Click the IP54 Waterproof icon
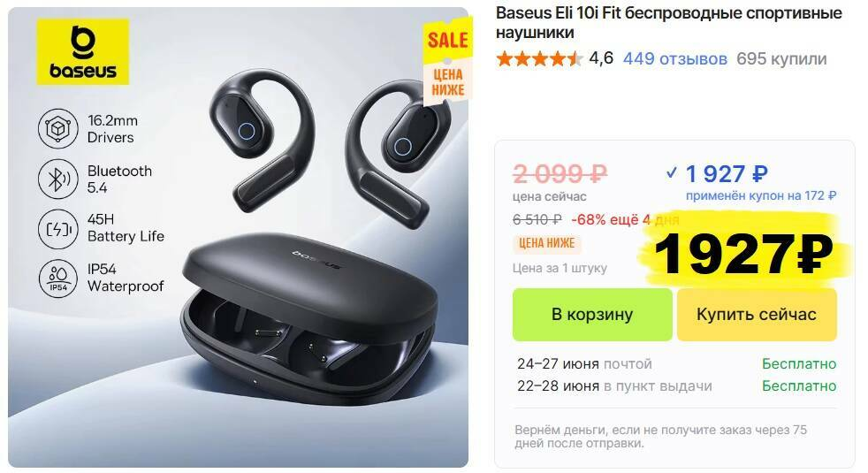 click(58, 278)
